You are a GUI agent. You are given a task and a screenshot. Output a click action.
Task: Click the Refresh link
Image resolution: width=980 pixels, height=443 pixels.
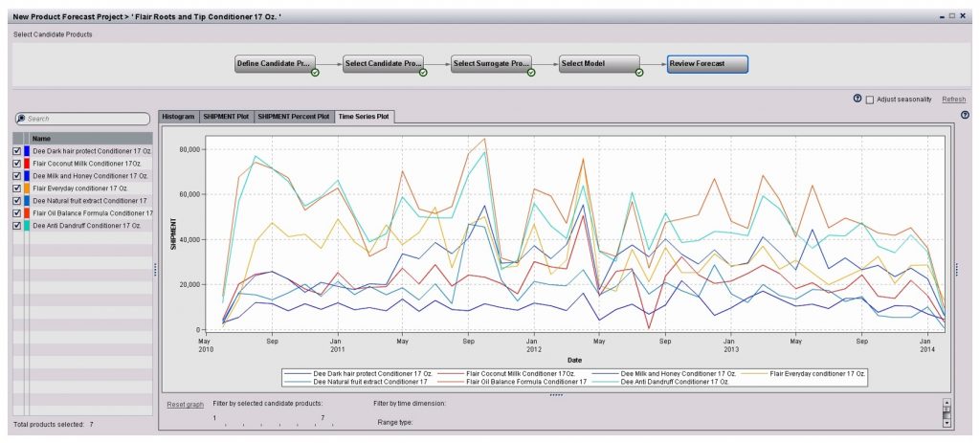pyautogui.click(x=953, y=100)
